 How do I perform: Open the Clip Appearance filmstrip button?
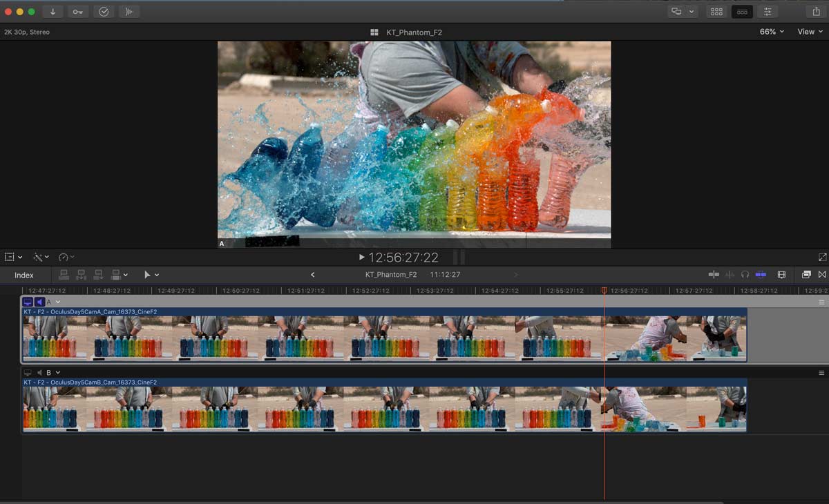coord(781,275)
